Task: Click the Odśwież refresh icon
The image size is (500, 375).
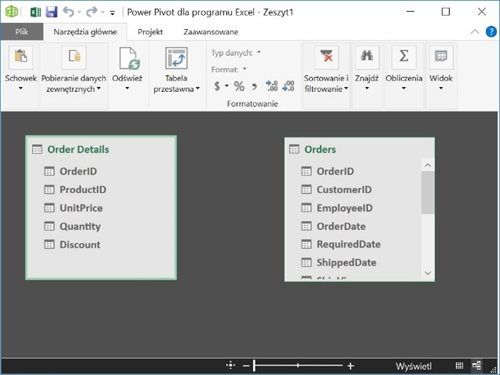Action: click(x=129, y=59)
